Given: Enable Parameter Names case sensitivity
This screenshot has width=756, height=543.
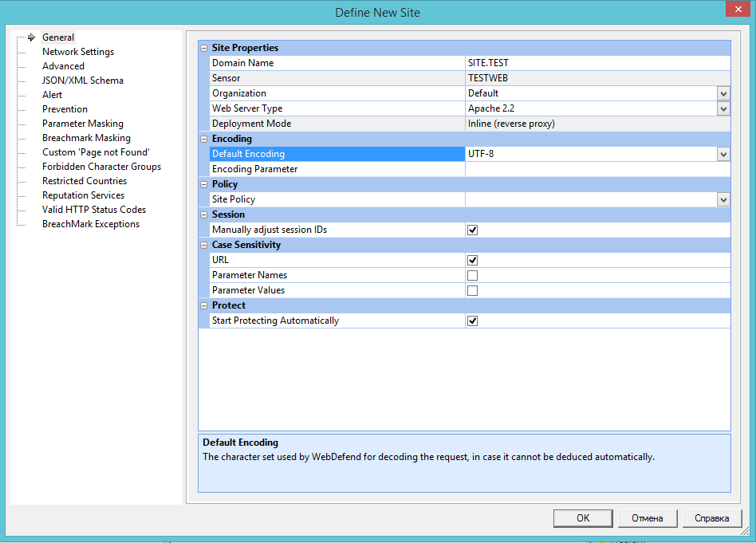Looking at the screenshot, I should (472, 276).
